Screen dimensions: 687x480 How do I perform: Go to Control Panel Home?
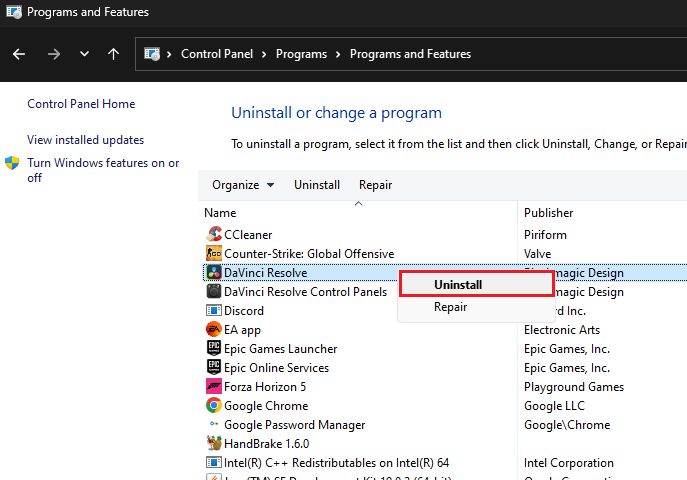pos(81,104)
